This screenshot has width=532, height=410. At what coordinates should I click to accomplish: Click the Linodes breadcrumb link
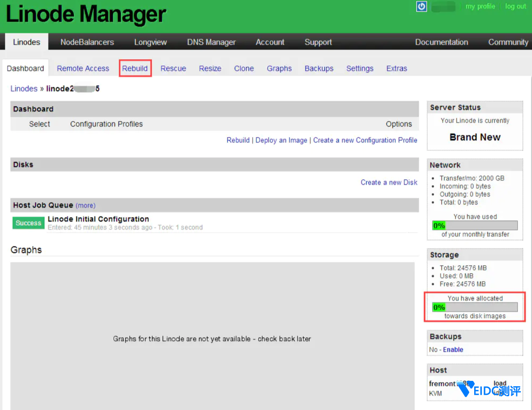point(24,89)
